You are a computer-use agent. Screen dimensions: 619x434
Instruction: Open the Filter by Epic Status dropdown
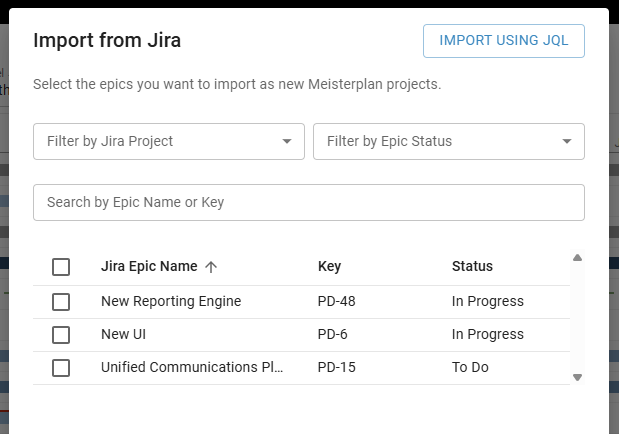coord(449,141)
